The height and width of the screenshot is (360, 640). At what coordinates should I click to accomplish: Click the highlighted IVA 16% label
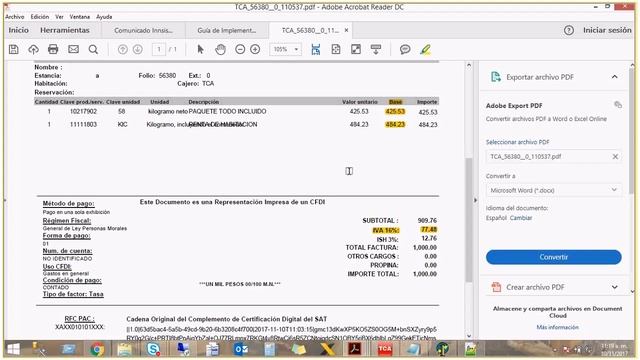(386, 230)
